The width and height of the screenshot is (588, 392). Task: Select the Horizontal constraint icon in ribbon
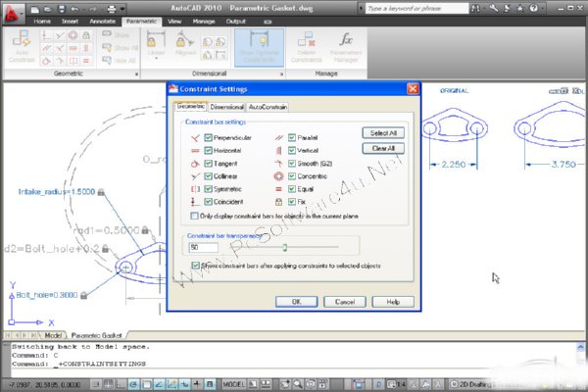click(x=73, y=48)
